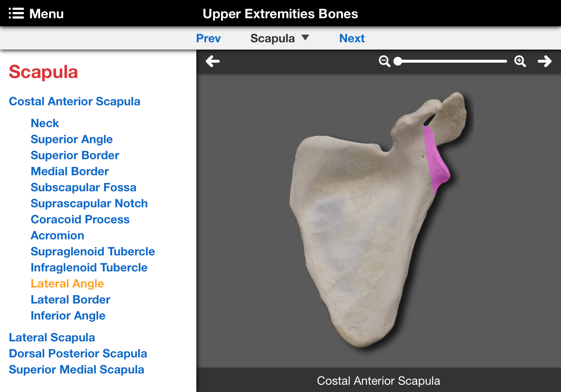Open the Lateral Scapula view
Viewport: 561px width, 392px height.
click(x=52, y=337)
